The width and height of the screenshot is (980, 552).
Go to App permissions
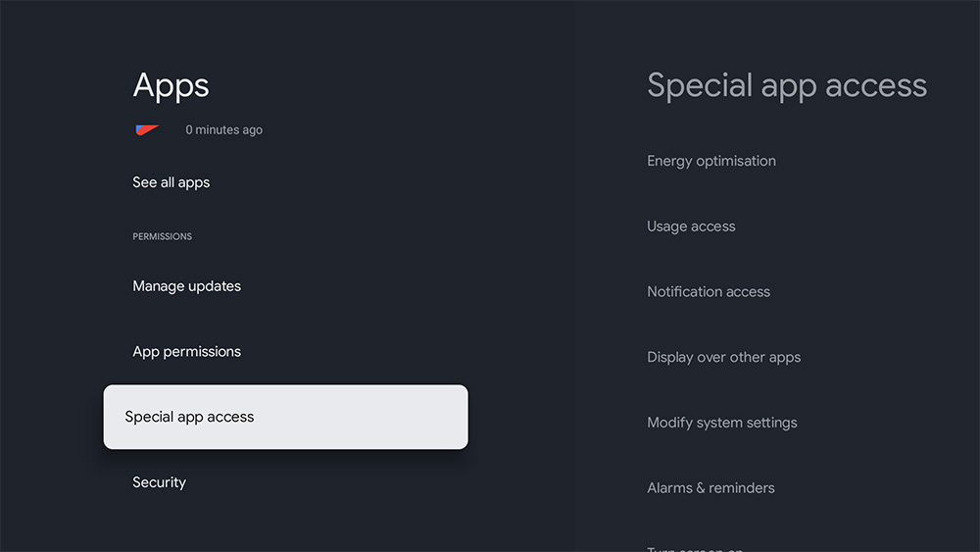(187, 351)
